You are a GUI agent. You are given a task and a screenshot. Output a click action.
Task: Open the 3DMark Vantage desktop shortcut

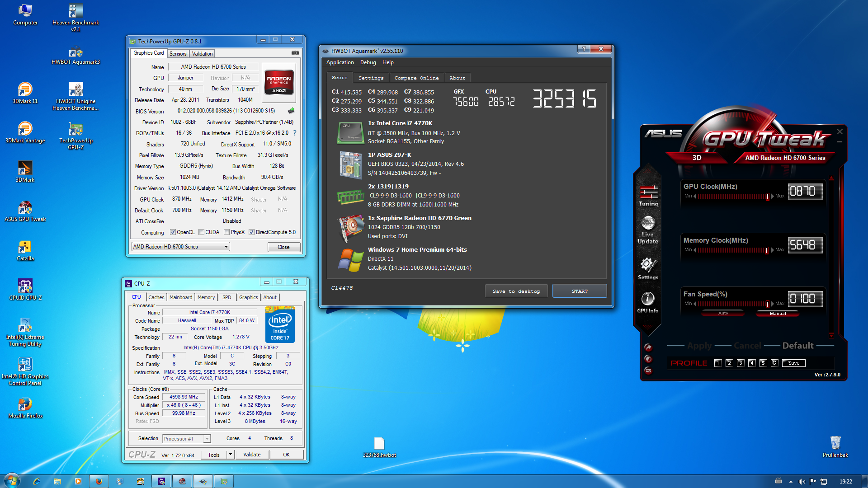25,132
